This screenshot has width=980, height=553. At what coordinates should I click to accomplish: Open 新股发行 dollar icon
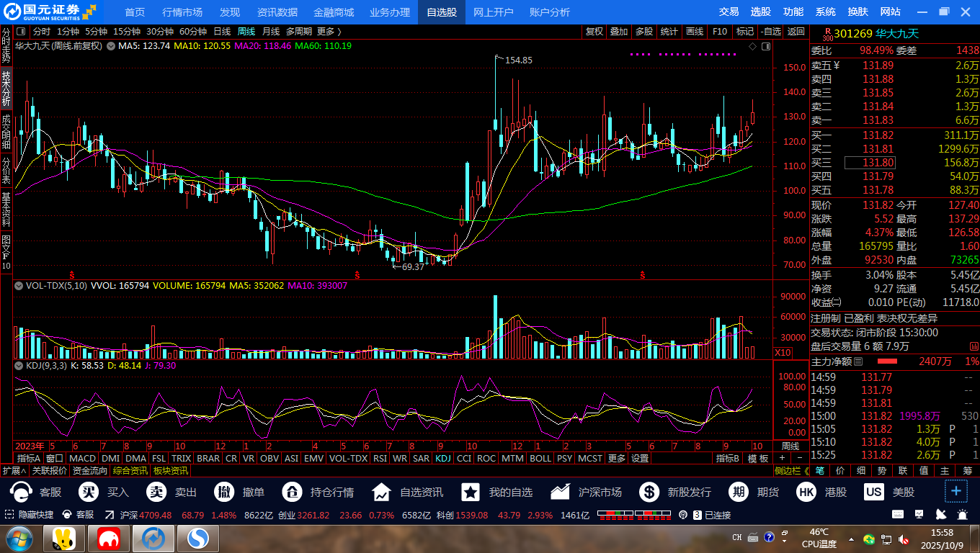coord(649,493)
